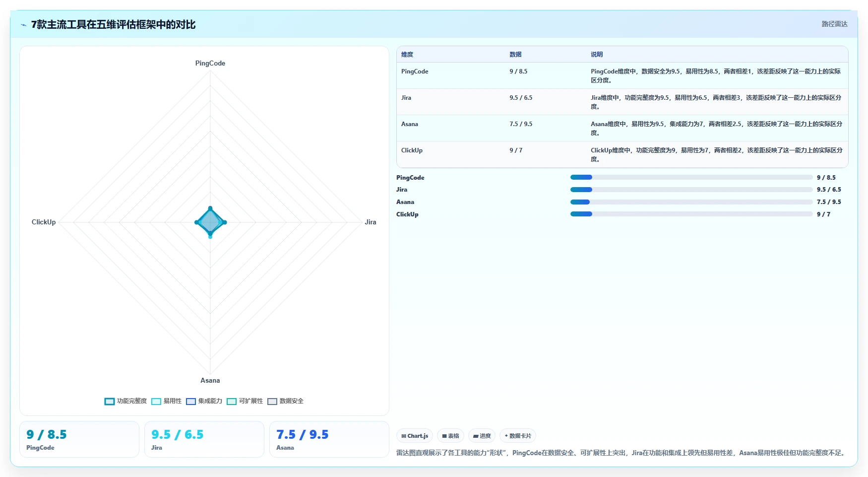Click the Jira radar axis label
868x477 pixels.
click(x=371, y=222)
